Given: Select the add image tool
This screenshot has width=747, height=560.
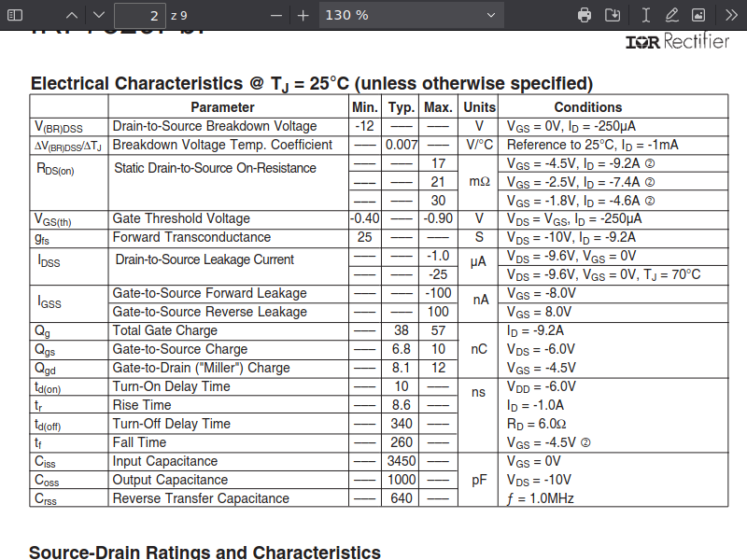Looking at the screenshot, I should (698, 15).
